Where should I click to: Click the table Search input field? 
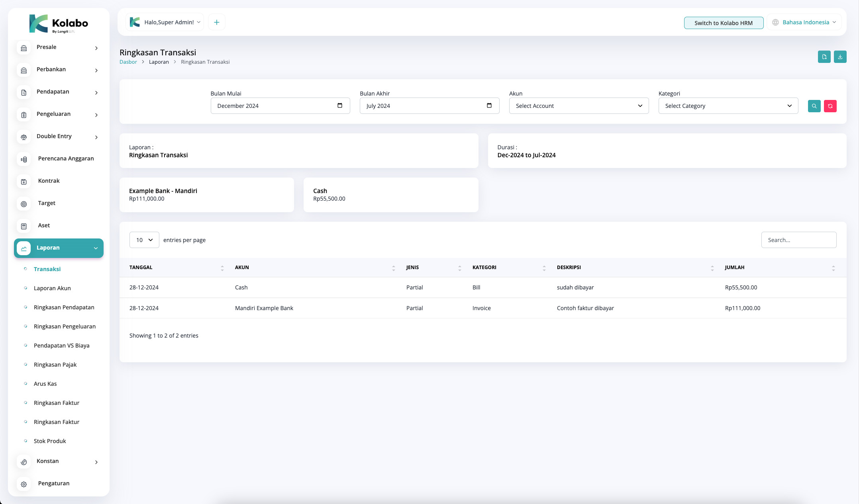point(799,240)
